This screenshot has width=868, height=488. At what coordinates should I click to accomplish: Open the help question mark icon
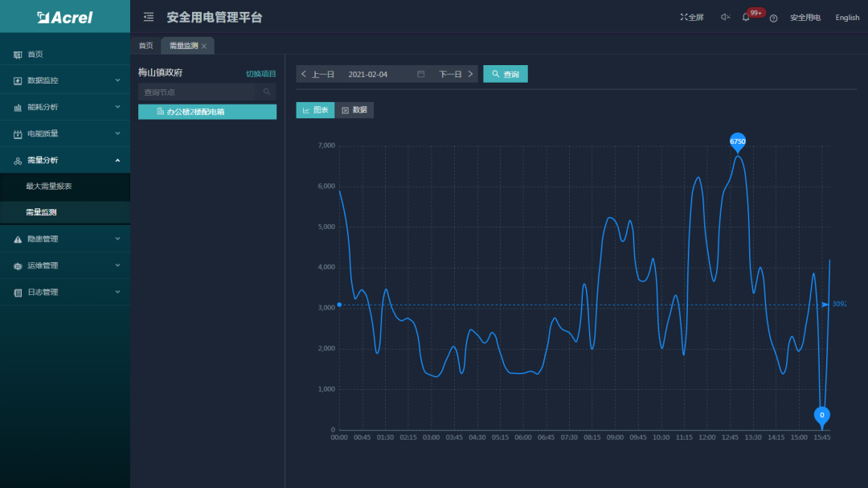click(x=773, y=18)
